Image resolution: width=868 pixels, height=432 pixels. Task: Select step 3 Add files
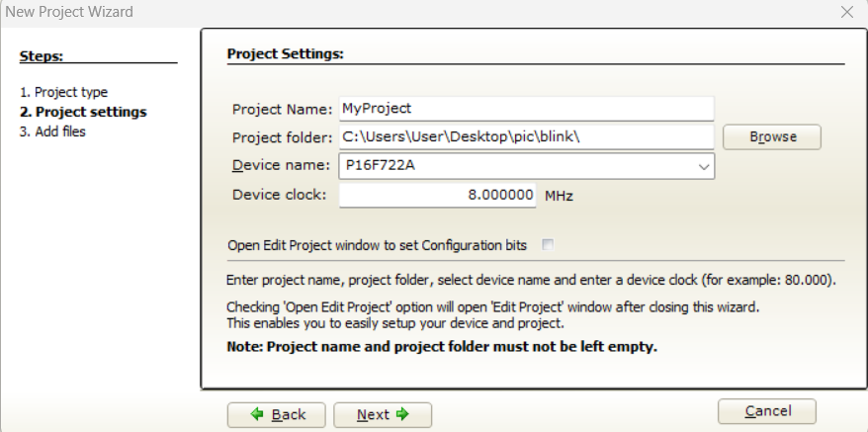click(x=52, y=131)
